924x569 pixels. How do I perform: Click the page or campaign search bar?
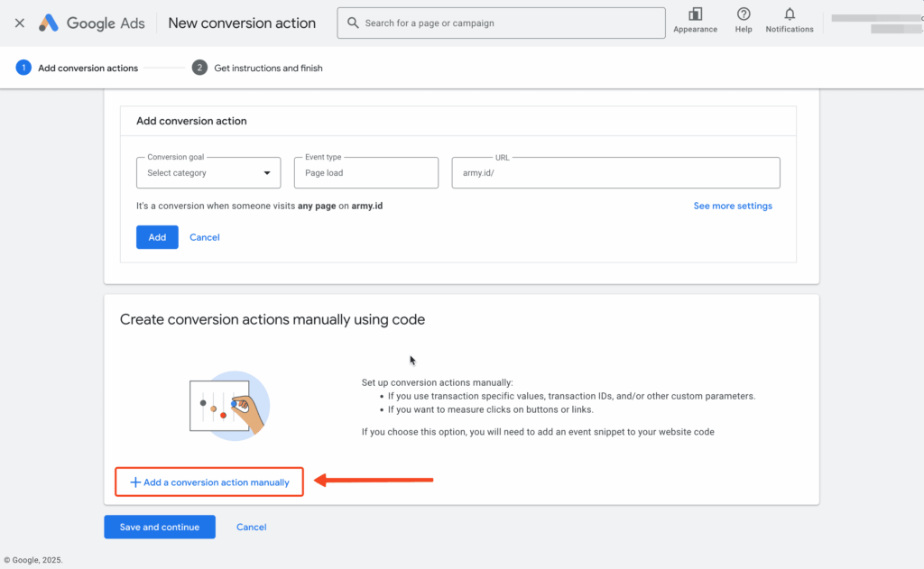(501, 23)
